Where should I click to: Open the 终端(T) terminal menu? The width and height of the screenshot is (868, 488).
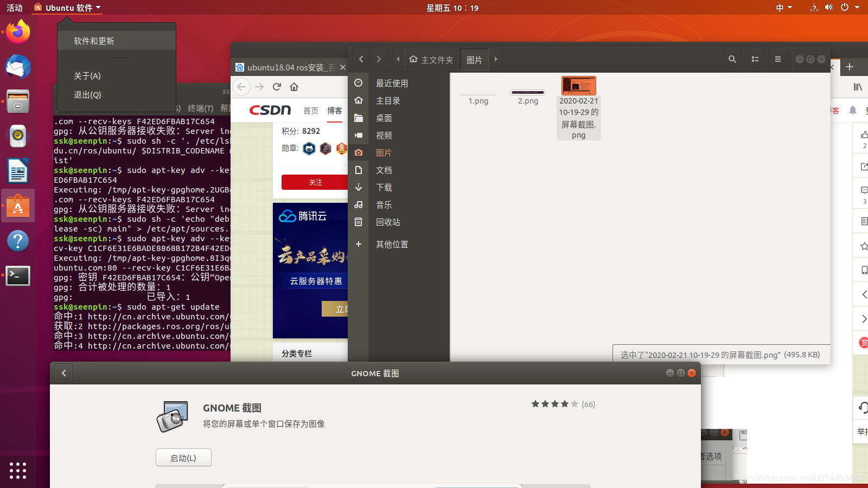tap(201, 108)
